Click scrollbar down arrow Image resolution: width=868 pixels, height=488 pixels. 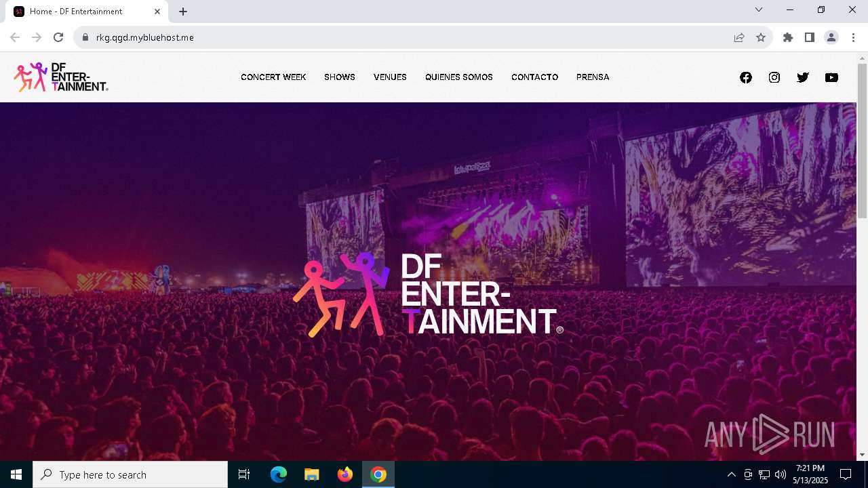click(862, 455)
